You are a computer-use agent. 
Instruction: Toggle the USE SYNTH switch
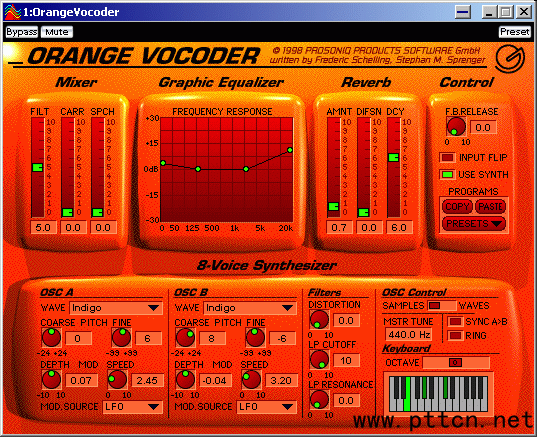(447, 174)
